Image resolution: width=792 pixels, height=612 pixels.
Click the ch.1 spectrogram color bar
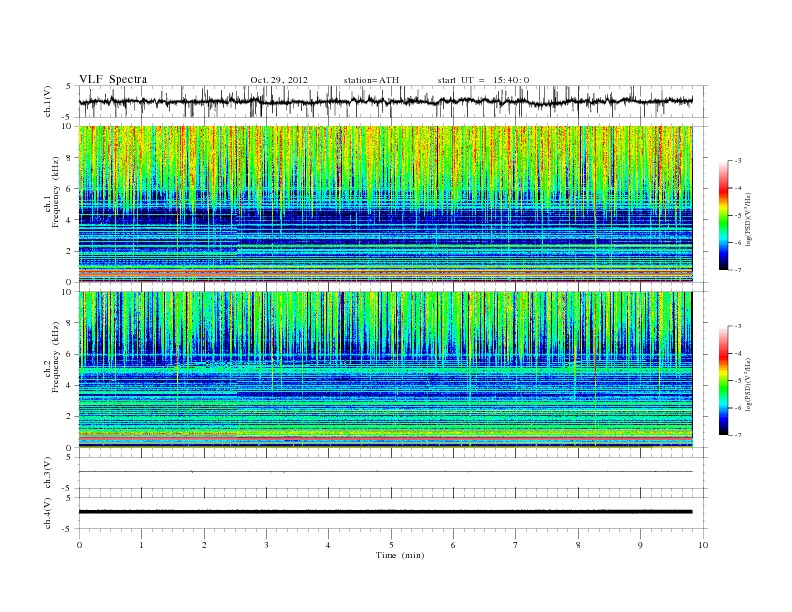(x=723, y=216)
